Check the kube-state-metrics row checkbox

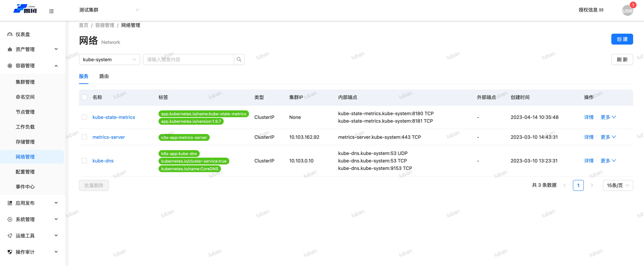click(85, 117)
